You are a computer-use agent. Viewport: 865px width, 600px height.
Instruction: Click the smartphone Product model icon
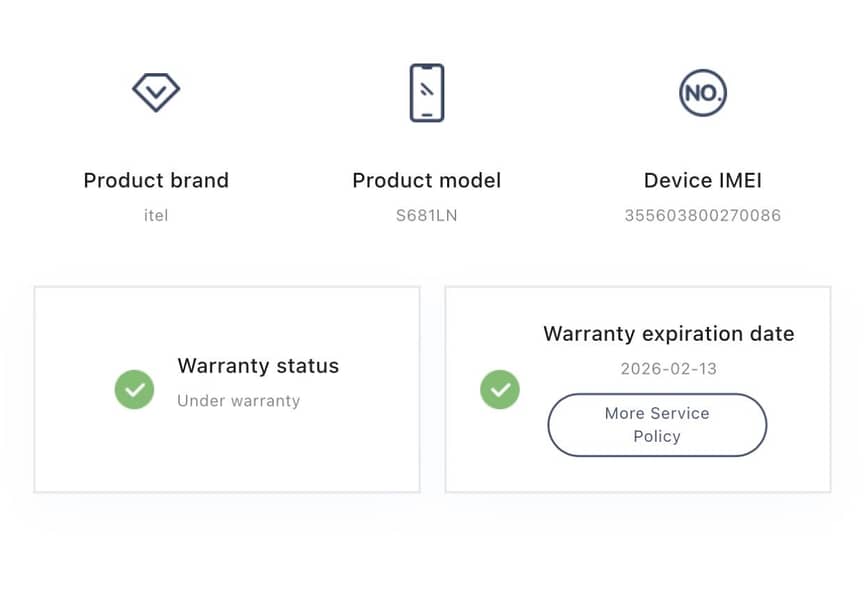pyautogui.click(x=427, y=93)
